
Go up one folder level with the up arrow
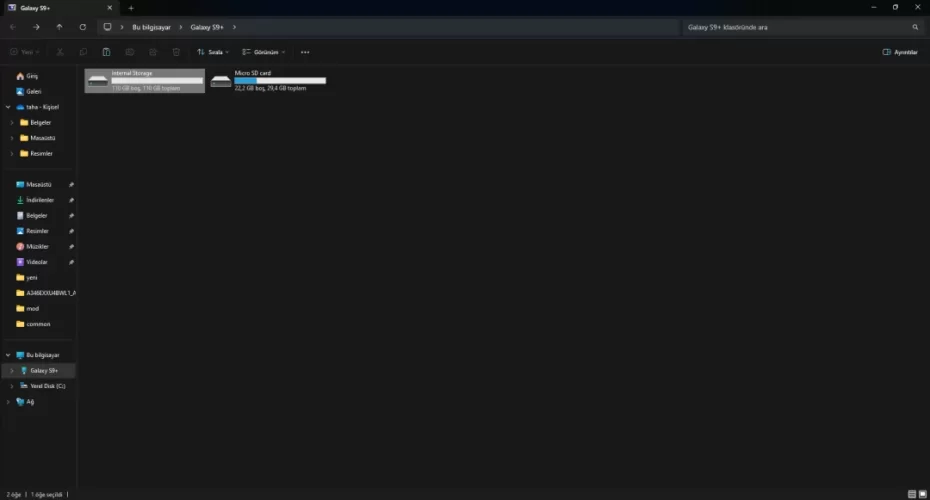(59, 27)
